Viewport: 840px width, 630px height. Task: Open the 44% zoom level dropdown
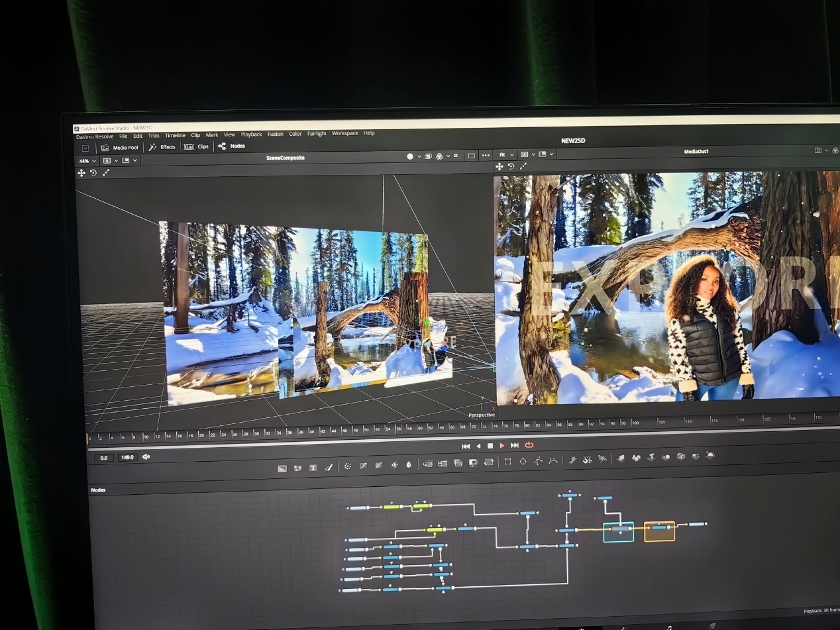(87, 161)
